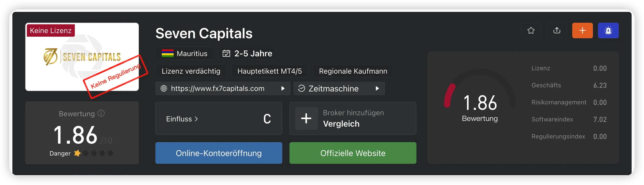The width and height of the screenshot is (644, 185).
Task: Click the Online-Kontoeröffnung button
Action: 219,153
